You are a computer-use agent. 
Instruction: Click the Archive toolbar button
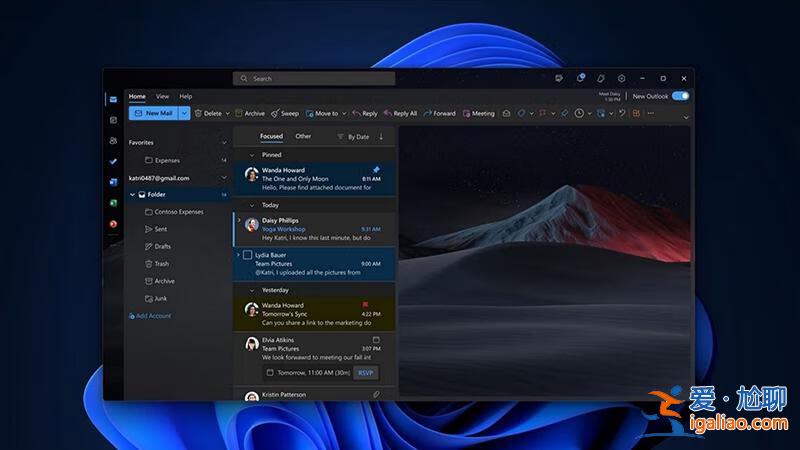click(250, 114)
